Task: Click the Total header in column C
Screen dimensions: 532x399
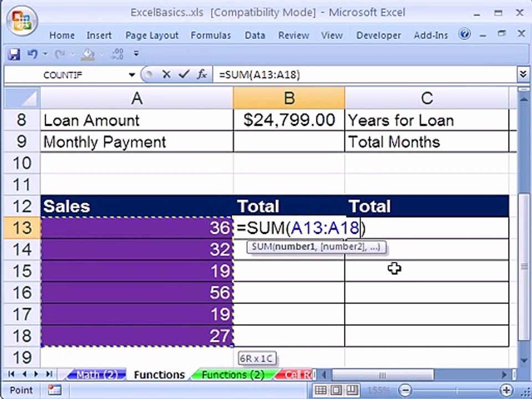Action: tap(427, 206)
